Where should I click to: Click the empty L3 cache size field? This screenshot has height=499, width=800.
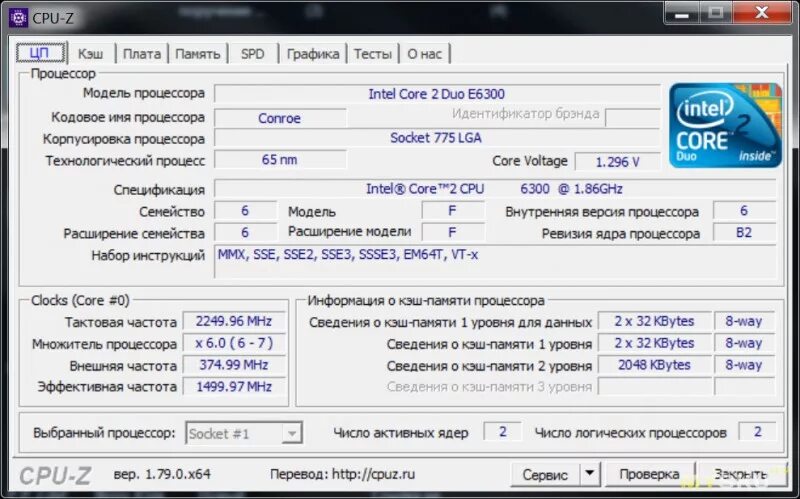654,387
